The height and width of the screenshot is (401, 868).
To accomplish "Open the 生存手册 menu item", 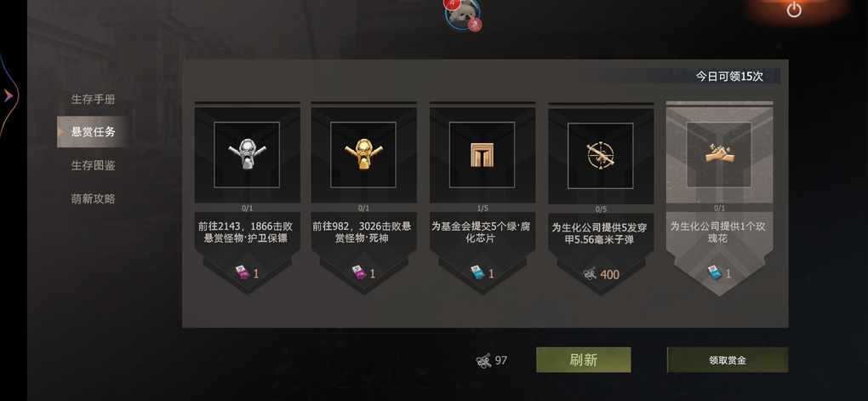I will click(93, 99).
